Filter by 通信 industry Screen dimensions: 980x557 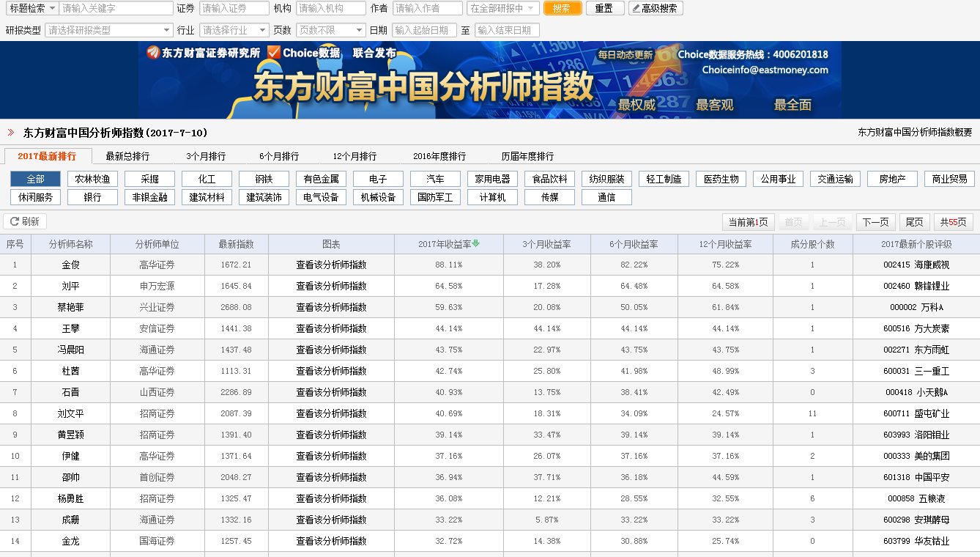(606, 197)
